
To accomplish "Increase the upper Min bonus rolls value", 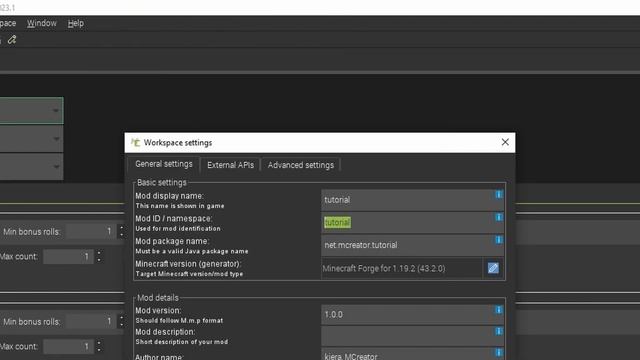I will tap(121, 228).
